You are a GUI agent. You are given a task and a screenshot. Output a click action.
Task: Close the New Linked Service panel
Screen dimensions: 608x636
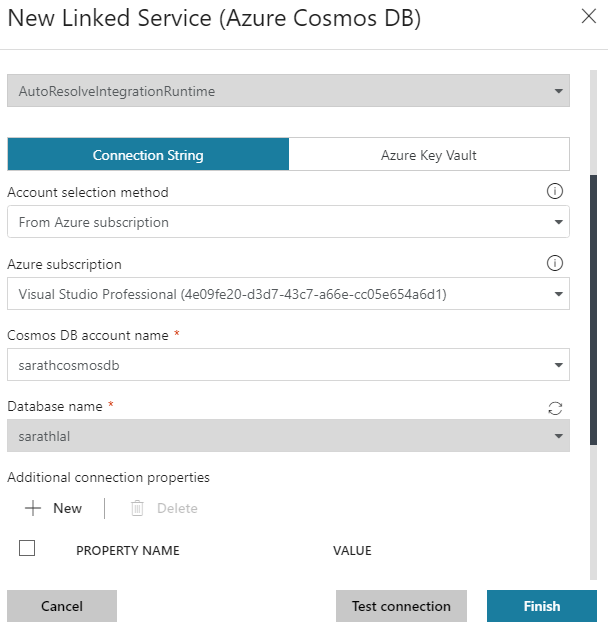tap(589, 16)
